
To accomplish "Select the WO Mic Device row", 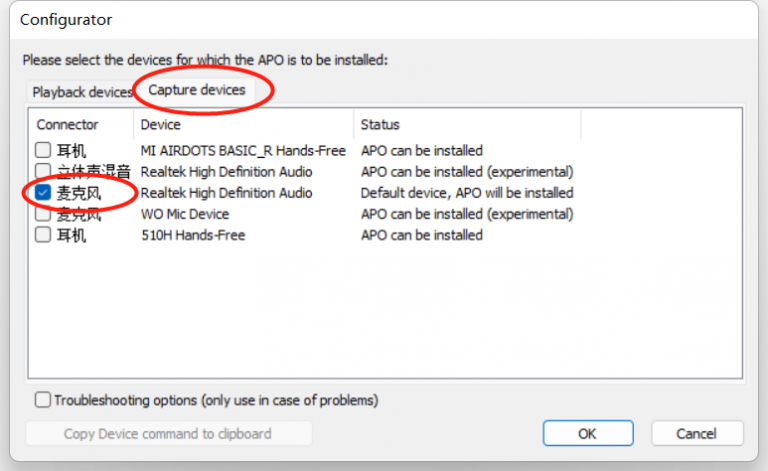I will (x=185, y=214).
